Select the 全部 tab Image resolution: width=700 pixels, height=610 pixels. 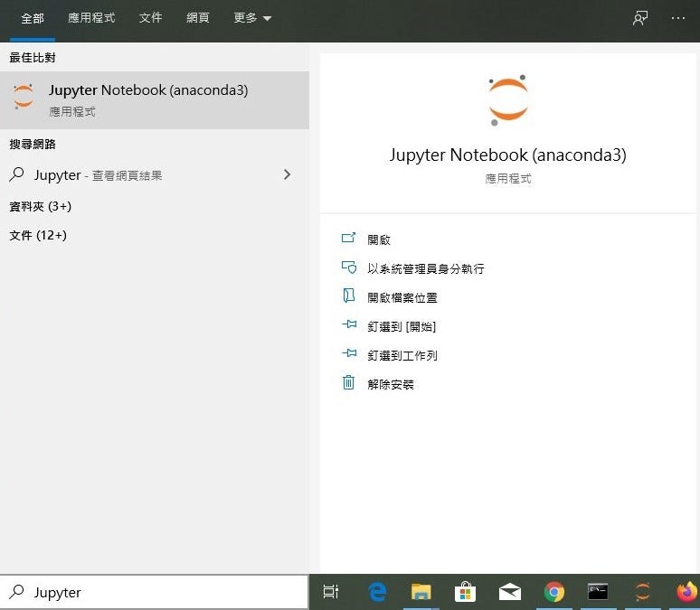tap(33, 18)
